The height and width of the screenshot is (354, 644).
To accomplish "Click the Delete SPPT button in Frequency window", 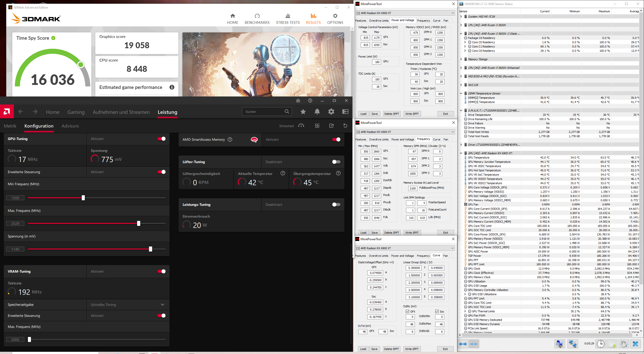I will [391, 233].
